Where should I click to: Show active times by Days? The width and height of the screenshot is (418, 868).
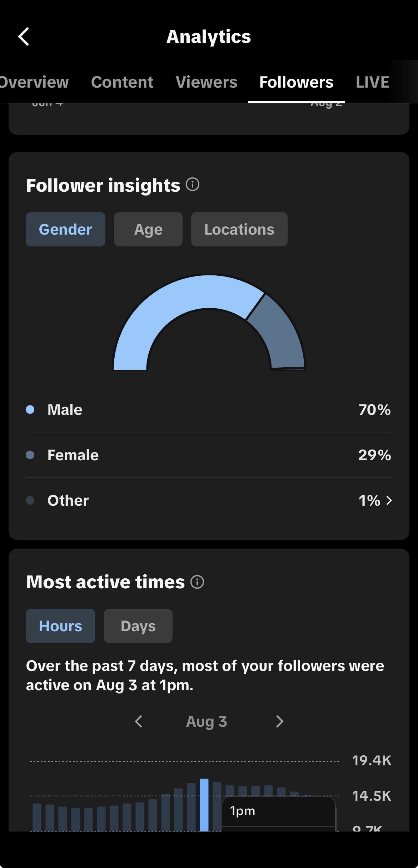(x=138, y=626)
